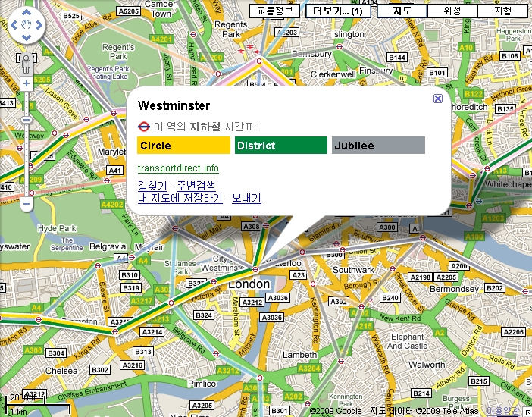This screenshot has width=532, height=417.
Task: Click the hand icon in pan control
Action: tap(27, 25)
